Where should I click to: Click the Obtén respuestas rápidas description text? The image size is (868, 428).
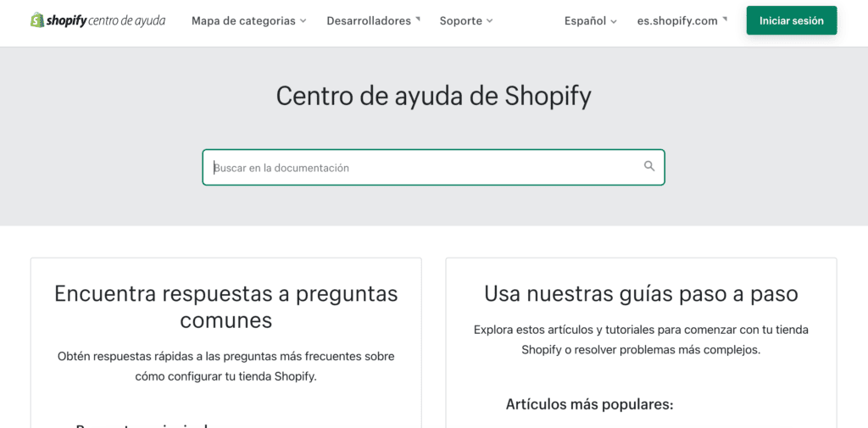pos(225,366)
